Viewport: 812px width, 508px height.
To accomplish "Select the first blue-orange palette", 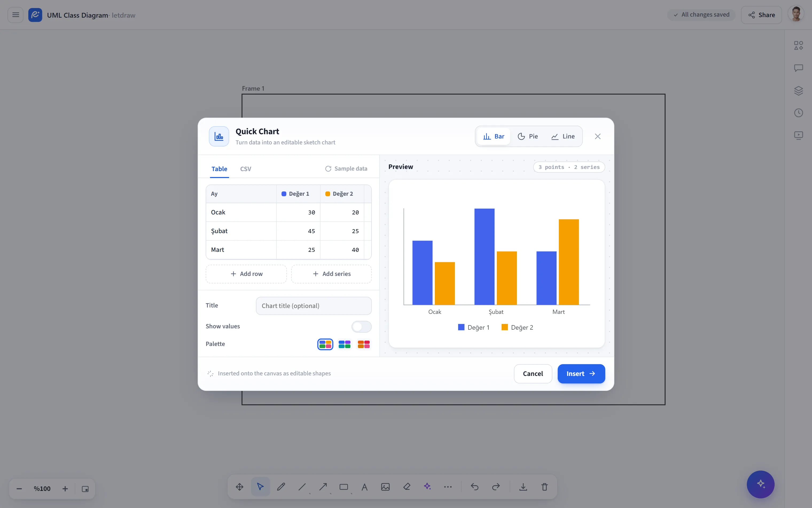I will 325,344.
